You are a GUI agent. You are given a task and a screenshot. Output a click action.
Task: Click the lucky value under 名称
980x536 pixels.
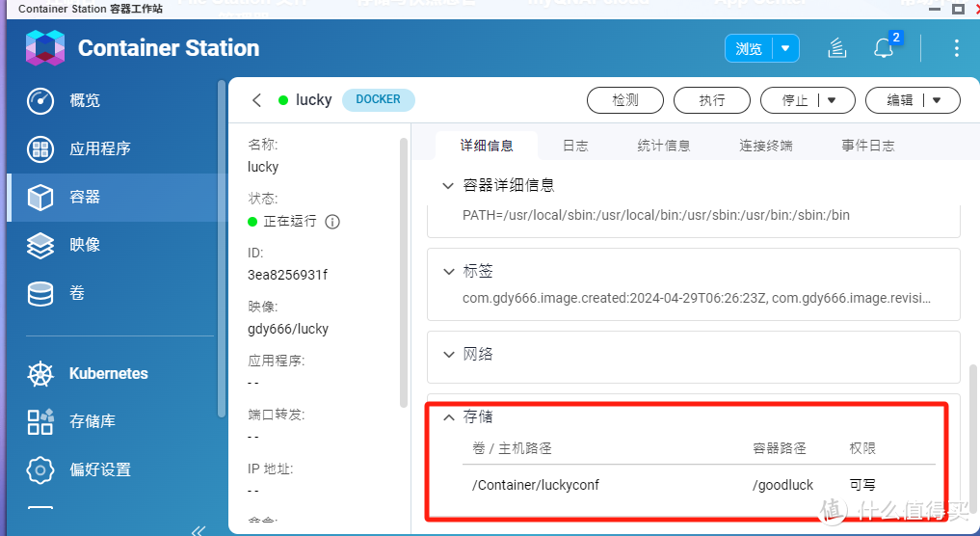pos(263,167)
